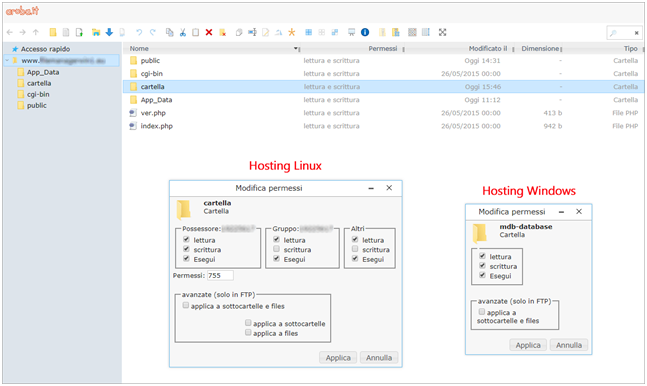
Task: Click Applica in the cartella dialog
Action: (338, 358)
